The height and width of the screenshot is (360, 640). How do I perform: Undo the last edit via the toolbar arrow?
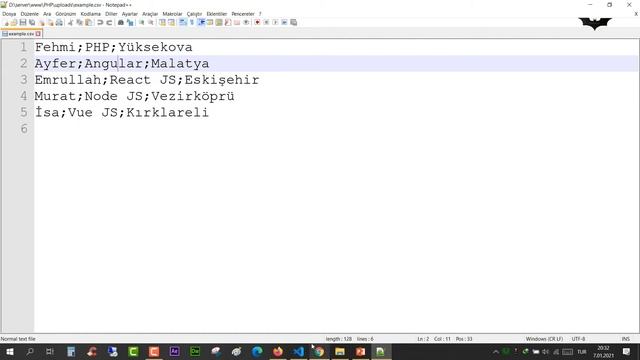pos(100,22)
